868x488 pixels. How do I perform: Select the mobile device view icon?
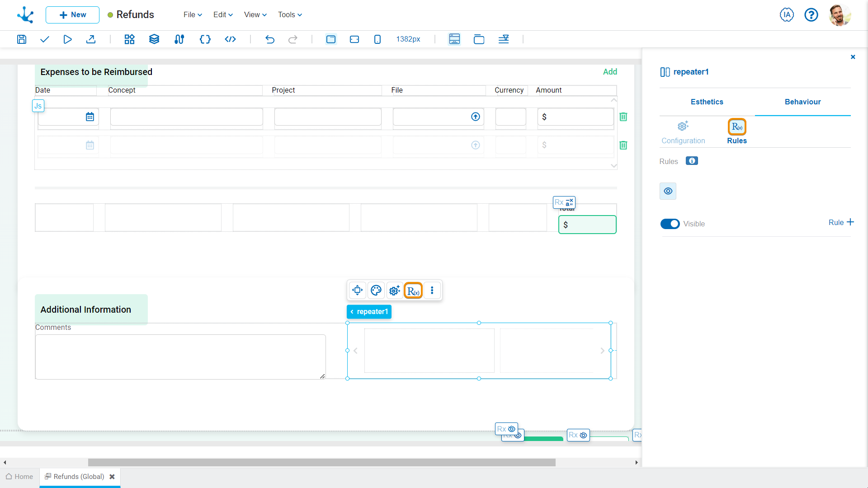pyautogui.click(x=377, y=39)
